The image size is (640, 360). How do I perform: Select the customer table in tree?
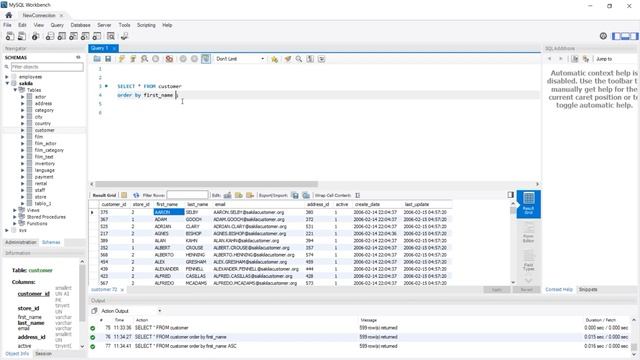click(x=44, y=130)
